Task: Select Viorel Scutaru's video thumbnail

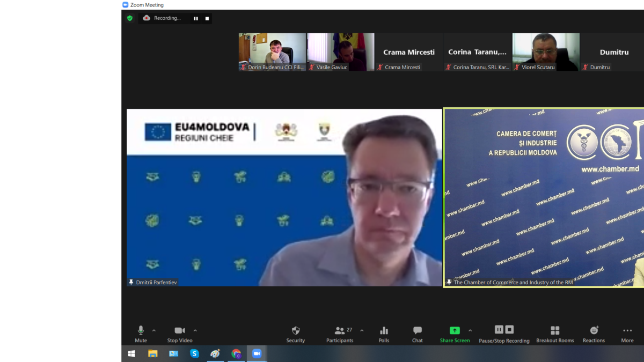Action: [546, 52]
